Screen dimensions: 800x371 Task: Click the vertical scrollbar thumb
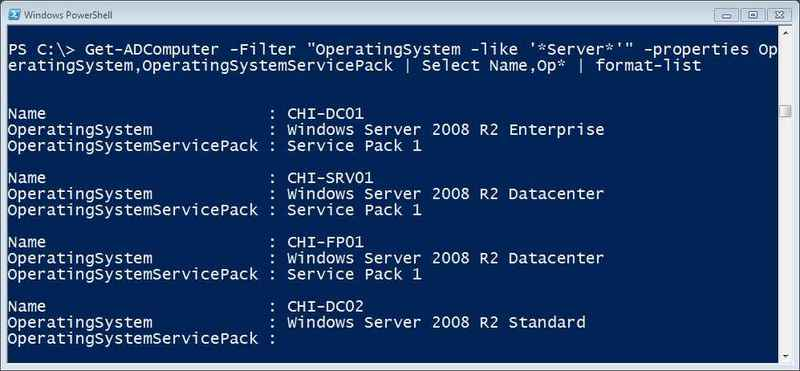point(786,111)
